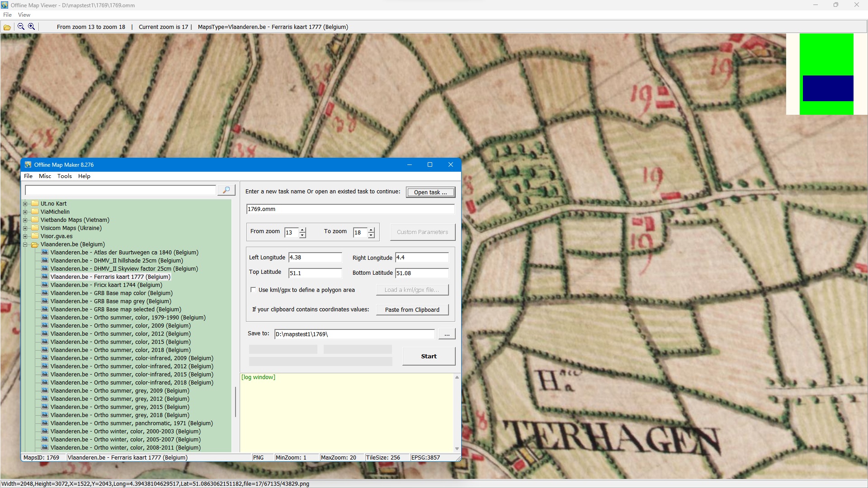The height and width of the screenshot is (488, 868).
Task: Click the Vlaanderen.be open folder icon
Action: (x=35, y=244)
